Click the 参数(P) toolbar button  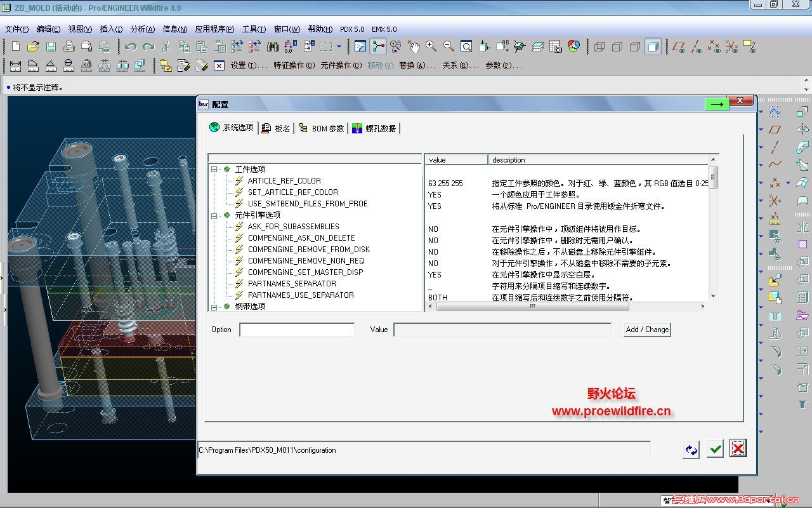504,65
